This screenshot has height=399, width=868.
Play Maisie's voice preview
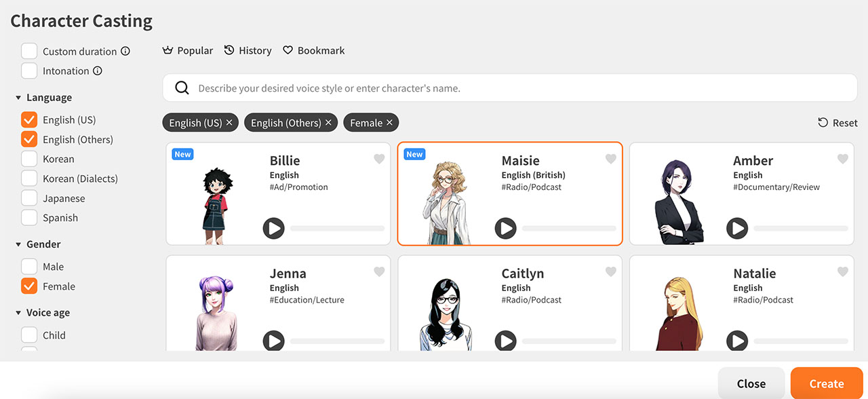click(505, 229)
